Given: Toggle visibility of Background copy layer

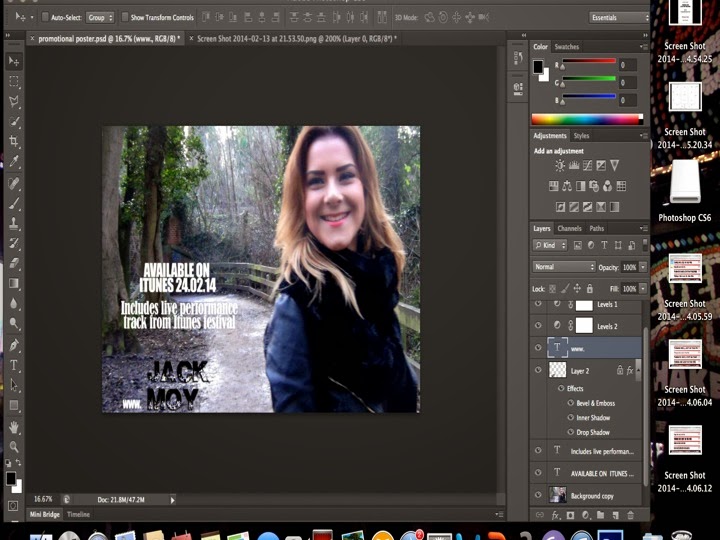Looking at the screenshot, I should click(540, 494).
